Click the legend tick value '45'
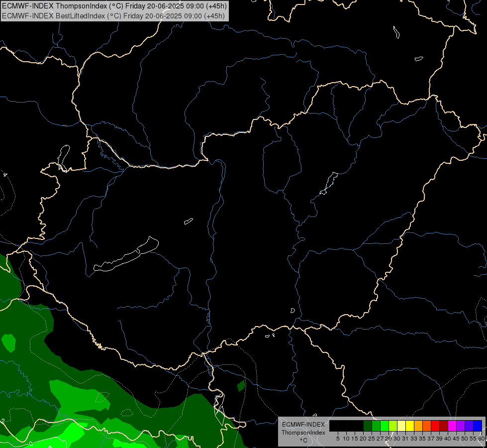487x448 pixels. point(456,439)
